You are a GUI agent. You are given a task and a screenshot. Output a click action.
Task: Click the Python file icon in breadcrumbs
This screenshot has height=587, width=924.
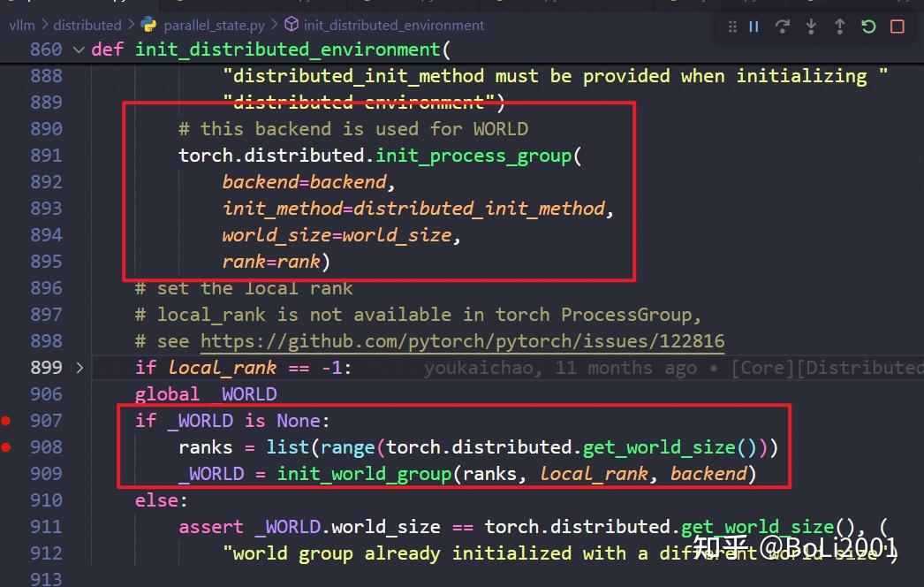click(x=149, y=25)
